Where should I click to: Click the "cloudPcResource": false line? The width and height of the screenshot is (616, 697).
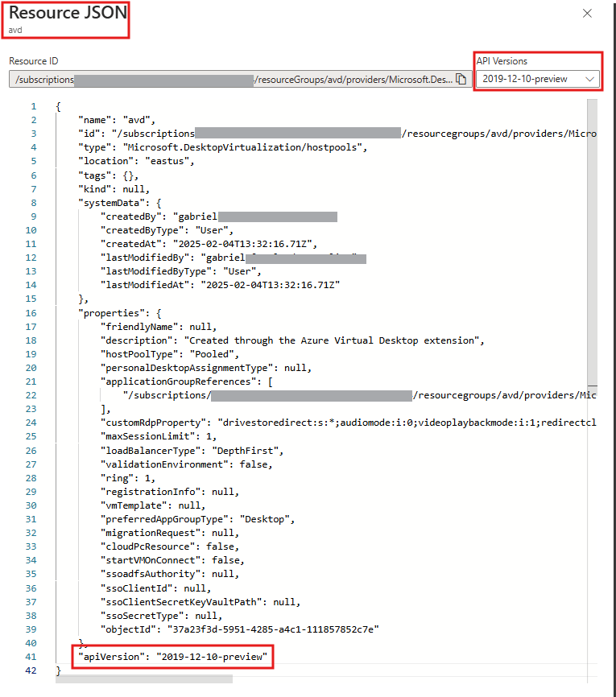pyautogui.click(x=170, y=546)
